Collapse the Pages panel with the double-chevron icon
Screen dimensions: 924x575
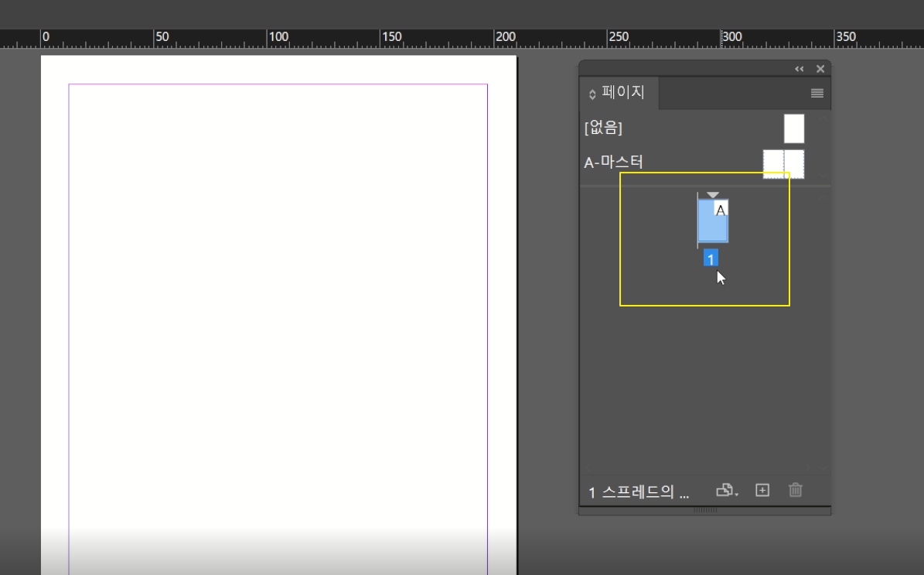[x=798, y=68]
